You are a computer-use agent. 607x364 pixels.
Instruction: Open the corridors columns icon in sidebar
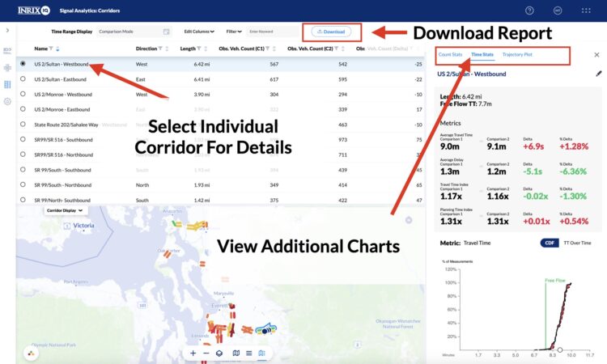pos(7,84)
